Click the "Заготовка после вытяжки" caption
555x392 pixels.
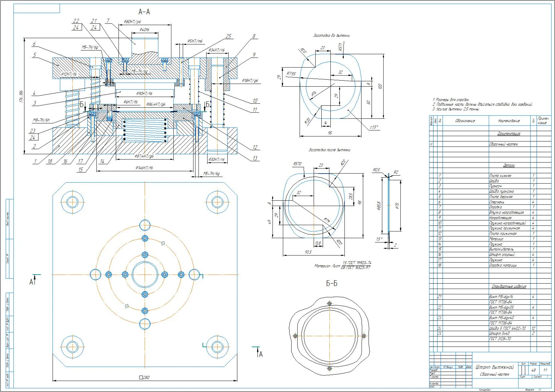(330, 150)
